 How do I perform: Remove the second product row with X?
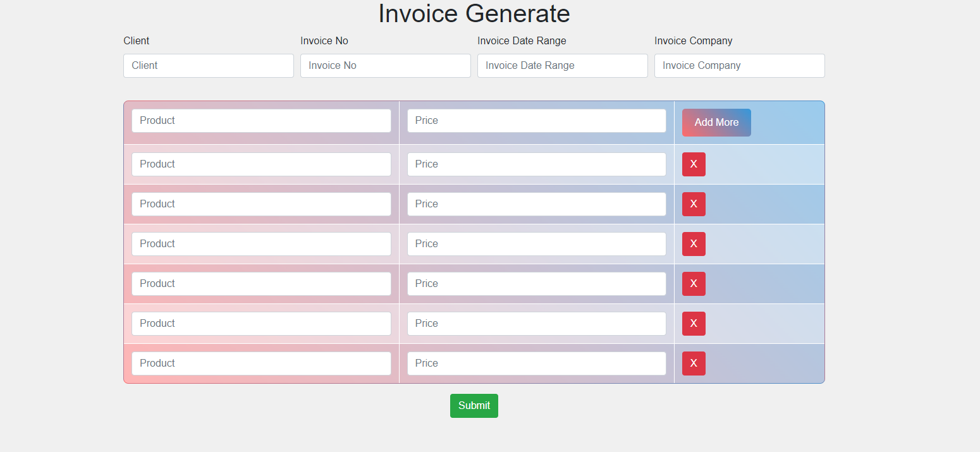click(x=694, y=164)
